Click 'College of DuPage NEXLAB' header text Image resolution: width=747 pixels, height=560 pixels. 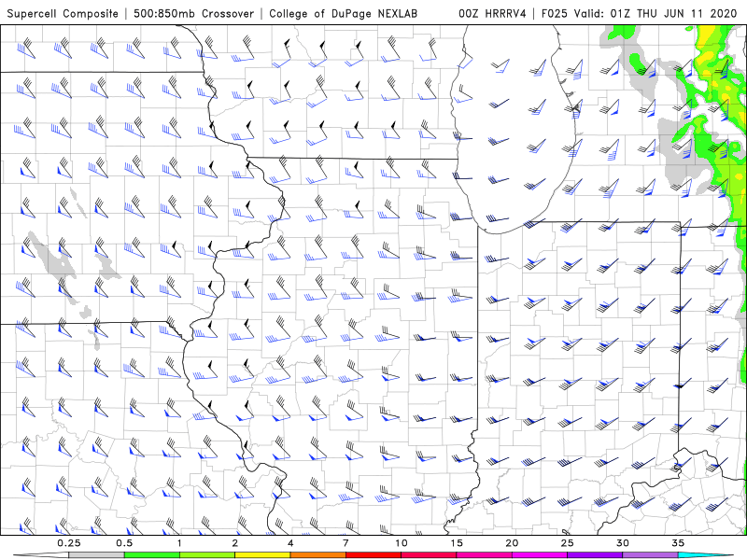coord(343,13)
